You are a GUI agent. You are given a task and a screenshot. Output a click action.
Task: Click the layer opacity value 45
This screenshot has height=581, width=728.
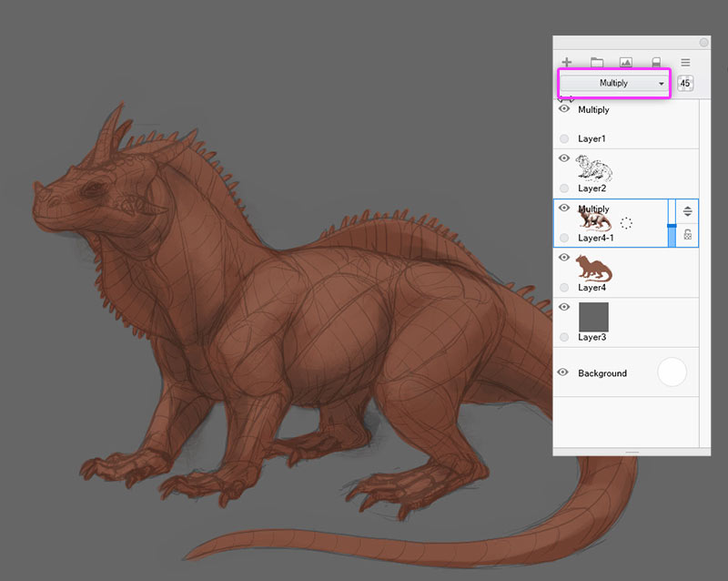coord(685,84)
